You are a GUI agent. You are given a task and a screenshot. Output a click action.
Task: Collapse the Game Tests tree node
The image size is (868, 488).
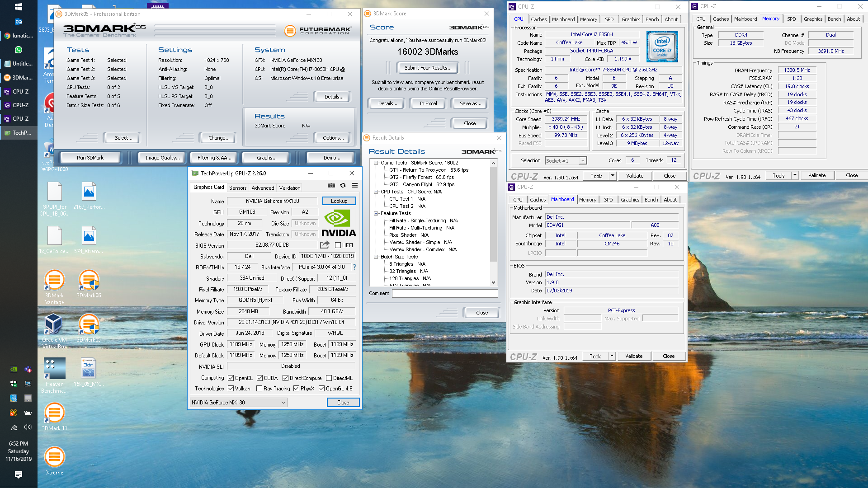pyautogui.click(x=376, y=163)
